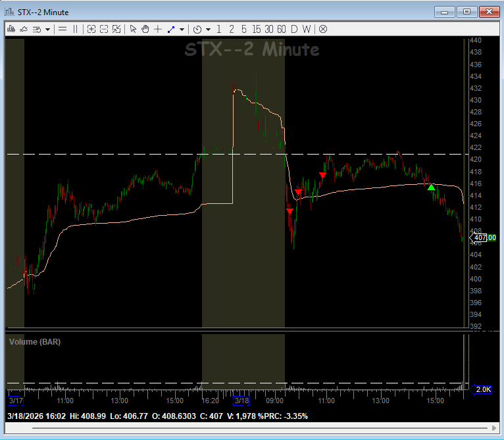Click the clock time interval icon
This screenshot has height=440, width=504.
[197, 30]
